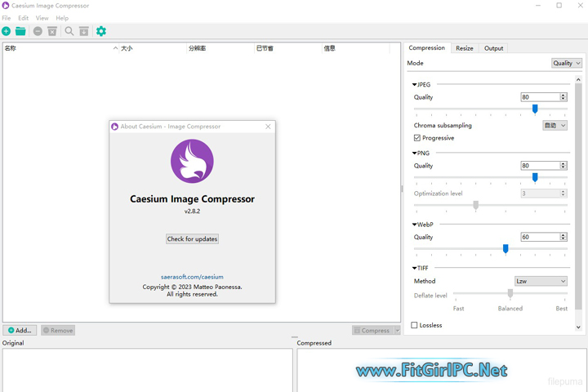Open the Edit menu
This screenshot has width=588, height=392.
coord(23,18)
